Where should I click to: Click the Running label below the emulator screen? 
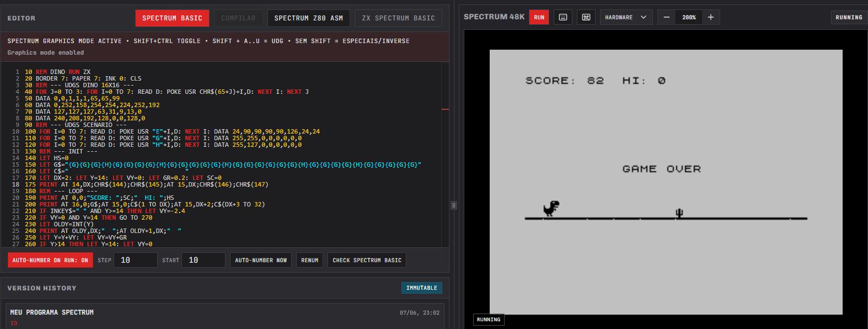[488, 320]
